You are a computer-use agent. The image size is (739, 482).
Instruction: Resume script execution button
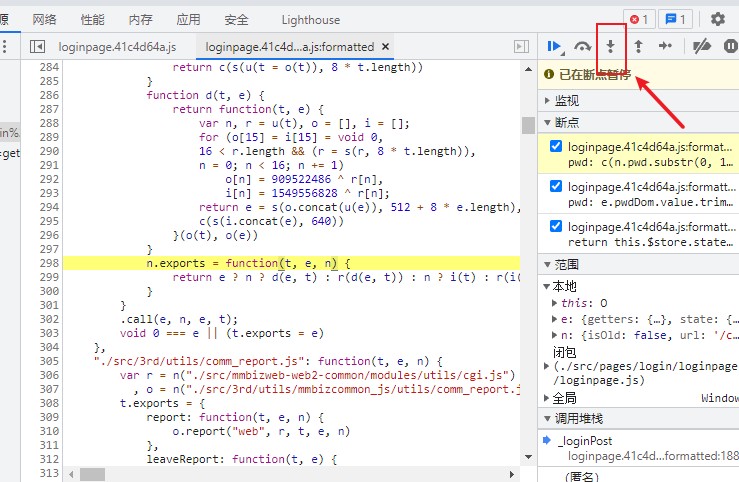coord(555,46)
